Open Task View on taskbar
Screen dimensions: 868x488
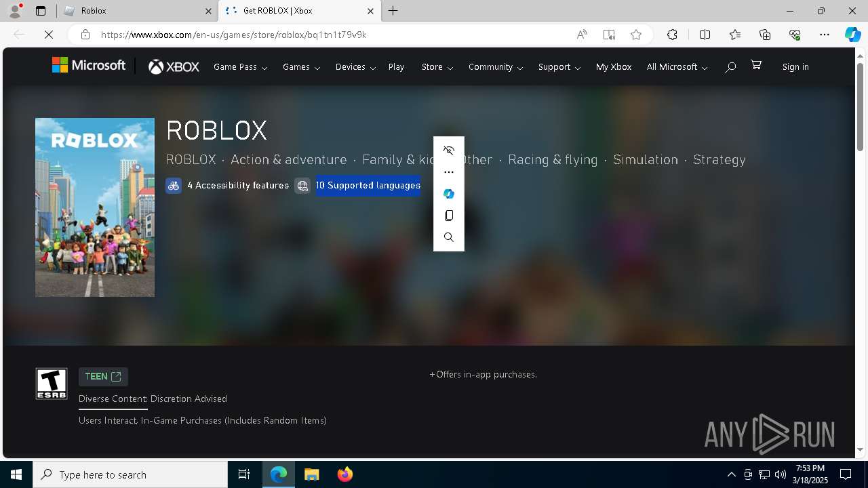244,474
